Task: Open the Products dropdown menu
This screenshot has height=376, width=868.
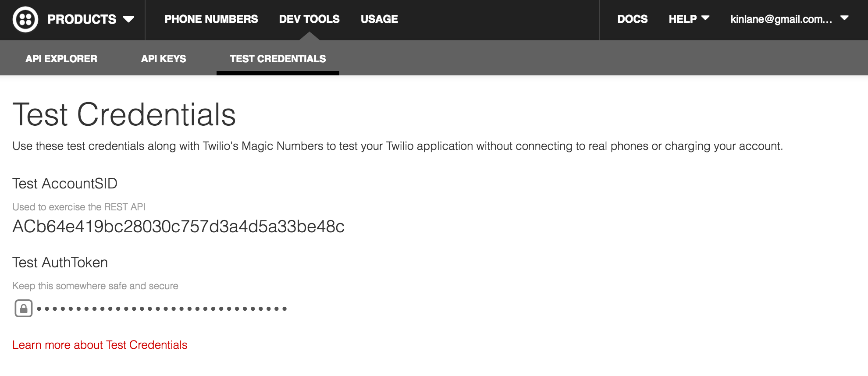Action: (x=90, y=19)
